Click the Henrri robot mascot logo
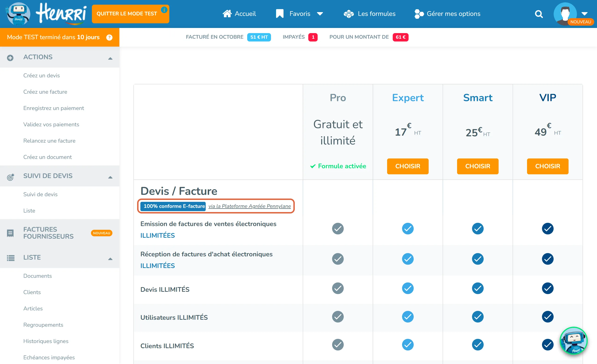The width and height of the screenshot is (597, 364). [18, 14]
